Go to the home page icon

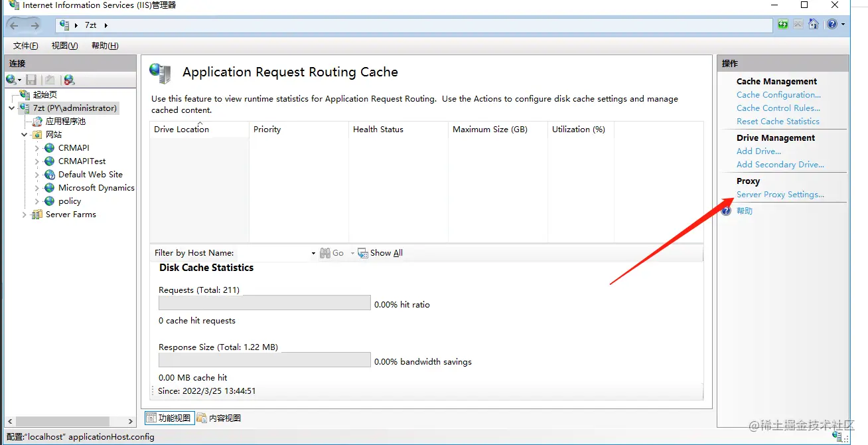(x=814, y=25)
